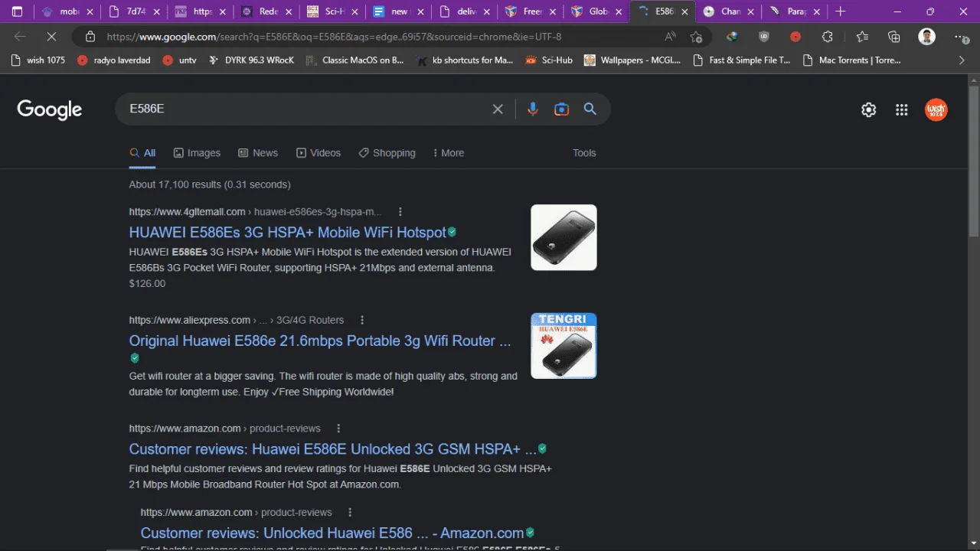Open the Google account avatar
Image resolution: width=980 pixels, height=551 pixels.
[x=936, y=109]
